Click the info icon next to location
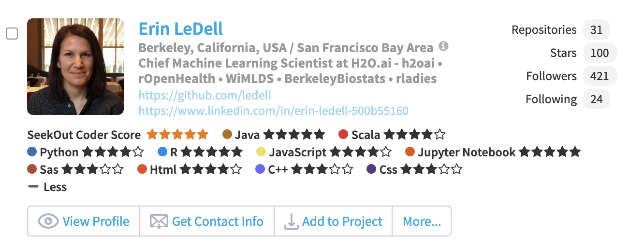The image size is (644, 249). 443,46
